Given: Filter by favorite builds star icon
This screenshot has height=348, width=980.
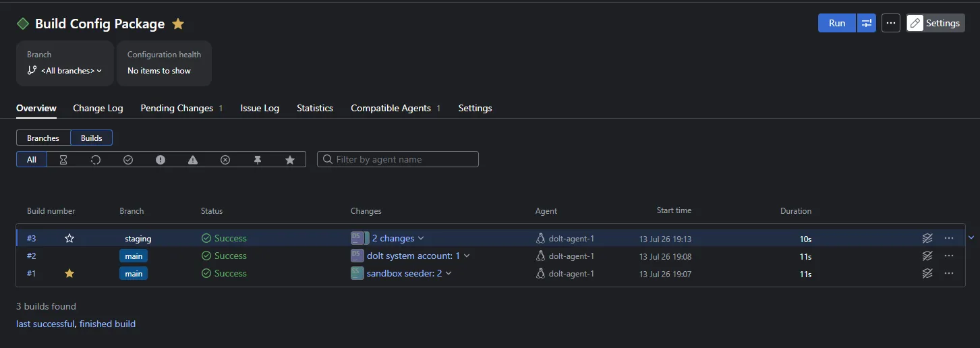Looking at the screenshot, I should (290, 160).
